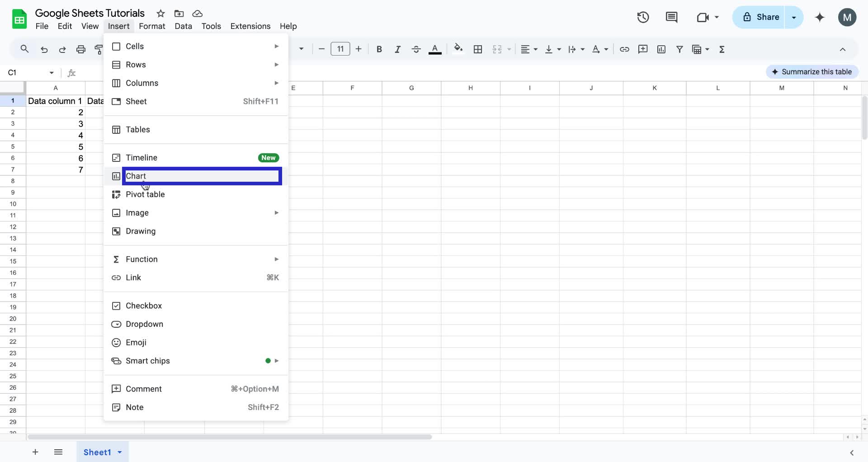Ask Gemini via the sparkle icon
The width and height of the screenshot is (868, 462).
[820, 17]
